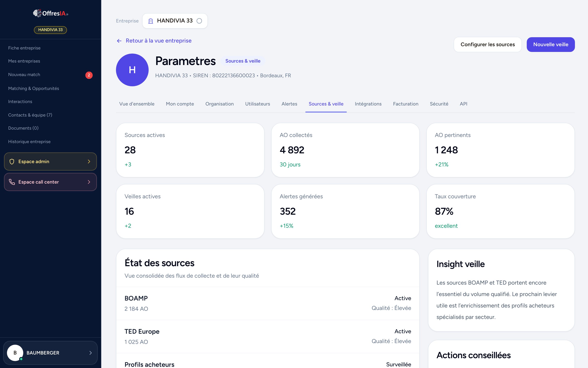Click the Alertes générées card
Image resolution: width=588 pixels, height=368 pixels.
pos(345,212)
